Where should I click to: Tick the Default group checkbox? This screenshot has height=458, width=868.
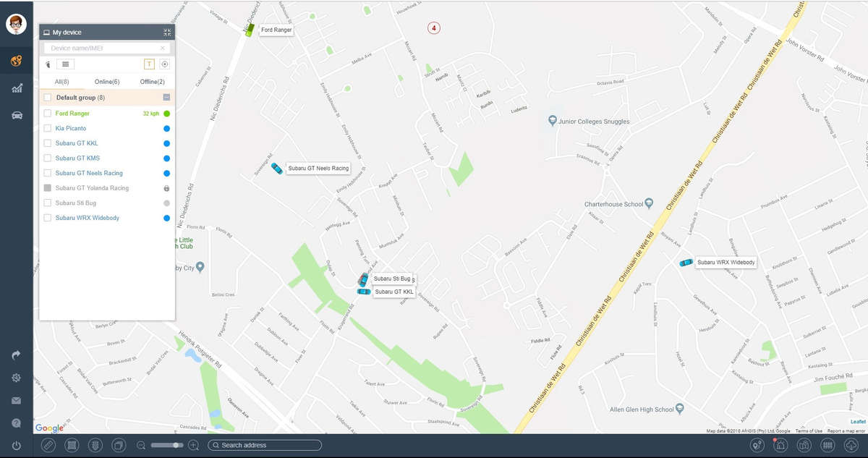48,97
